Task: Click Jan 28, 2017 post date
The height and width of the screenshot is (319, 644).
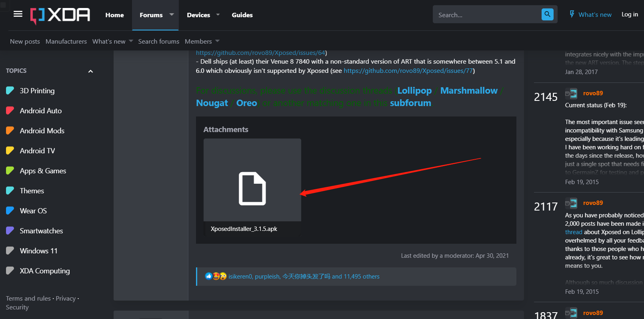Action: click(581, 72)
